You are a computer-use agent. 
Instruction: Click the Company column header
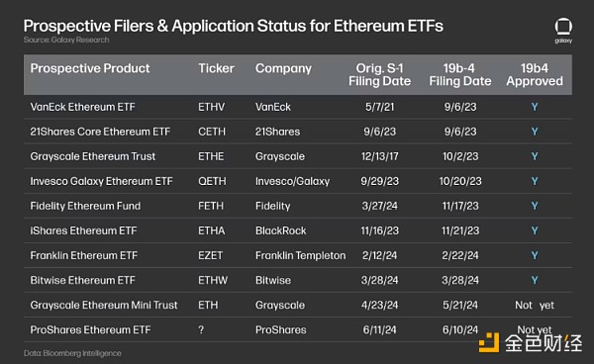pos(283,68)
